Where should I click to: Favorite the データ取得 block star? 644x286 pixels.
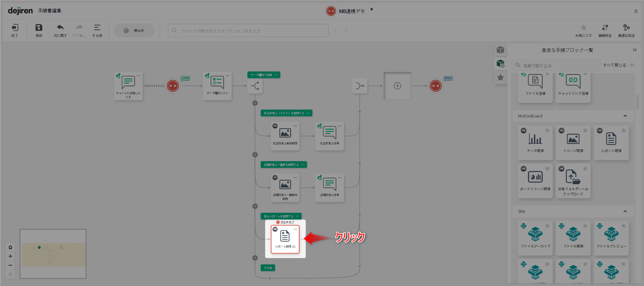(x=547, y=130)
